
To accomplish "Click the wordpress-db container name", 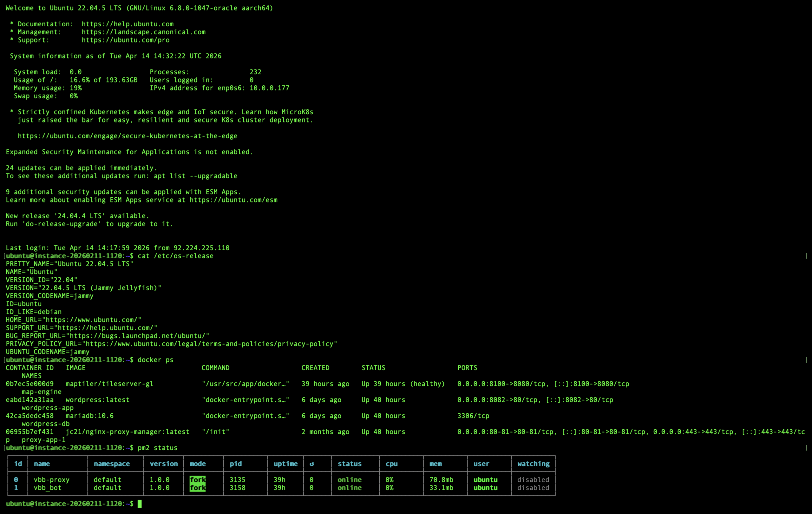I will pyautogui.click(x=46, y=424).
